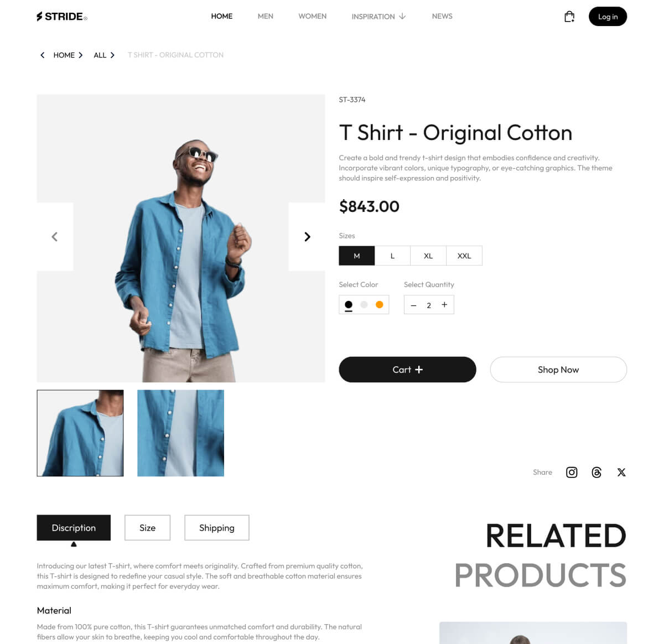Select size XL
The height and width of the screenshot is (644, 664).
pyautogui.click(x=428, y=256)
